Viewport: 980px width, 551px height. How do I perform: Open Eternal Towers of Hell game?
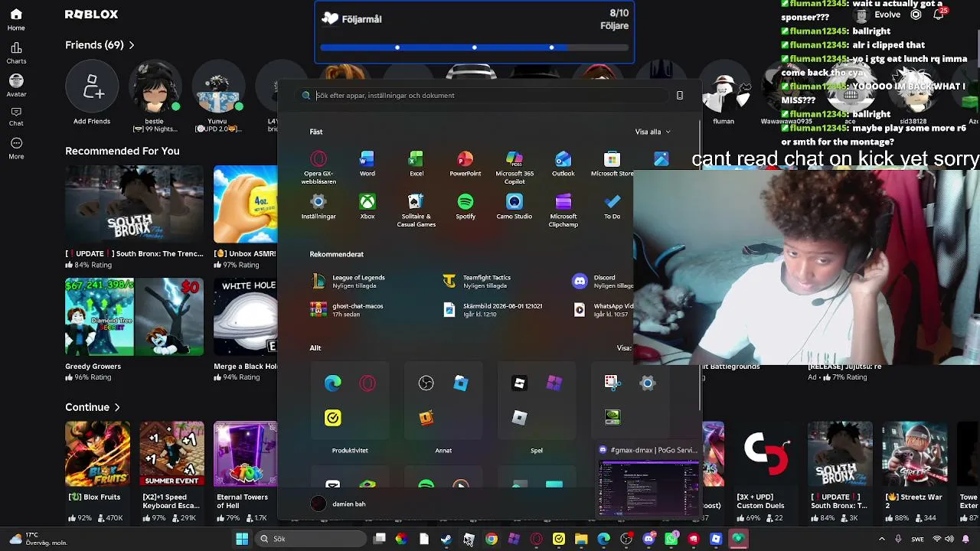point(246,472)
